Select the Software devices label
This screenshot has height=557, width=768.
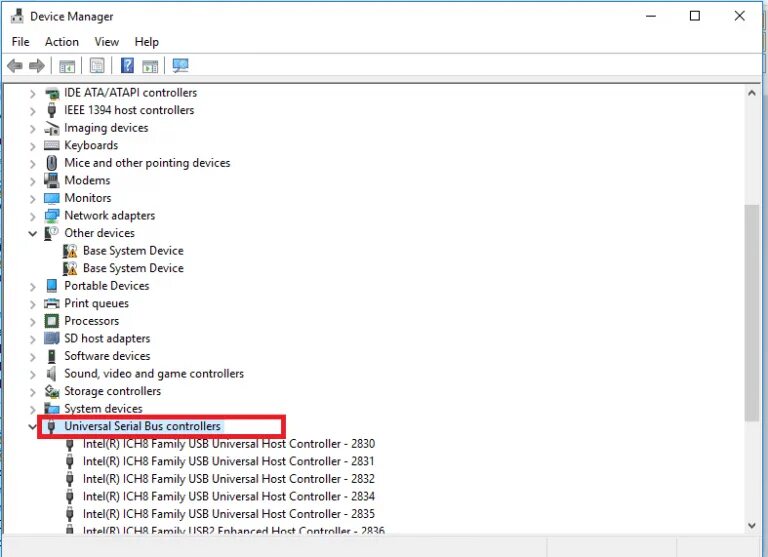pos(107,356)
